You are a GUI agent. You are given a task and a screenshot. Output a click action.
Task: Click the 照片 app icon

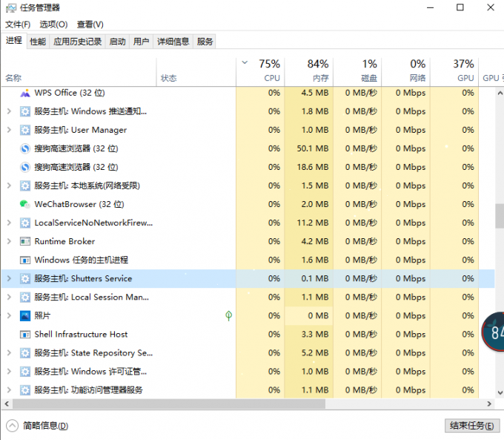(x=25, y=316)
